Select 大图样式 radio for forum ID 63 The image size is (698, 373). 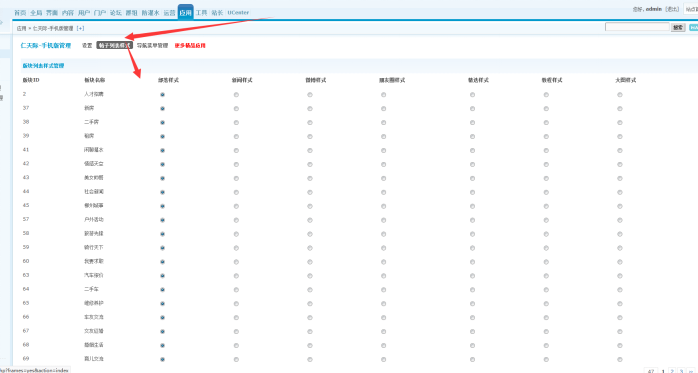click(x=620, y=276)
